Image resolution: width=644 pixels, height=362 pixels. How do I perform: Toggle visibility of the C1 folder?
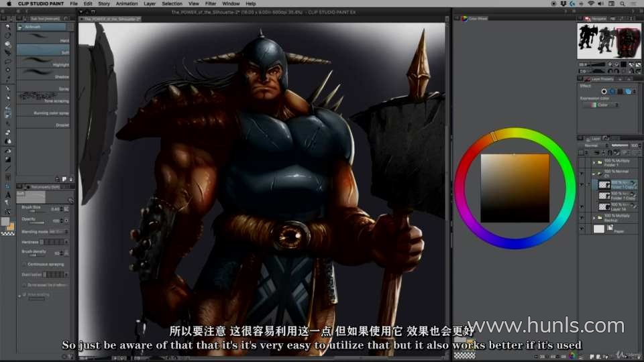tap(582, 174)
